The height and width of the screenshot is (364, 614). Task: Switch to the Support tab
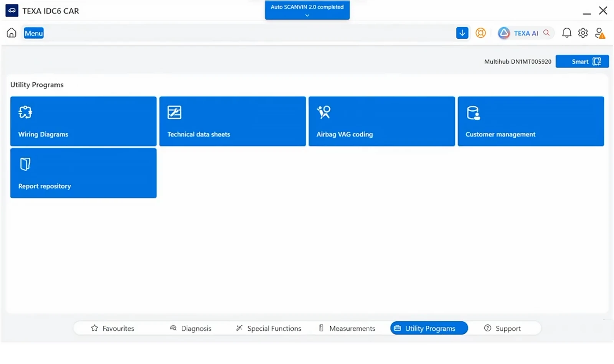502,328
